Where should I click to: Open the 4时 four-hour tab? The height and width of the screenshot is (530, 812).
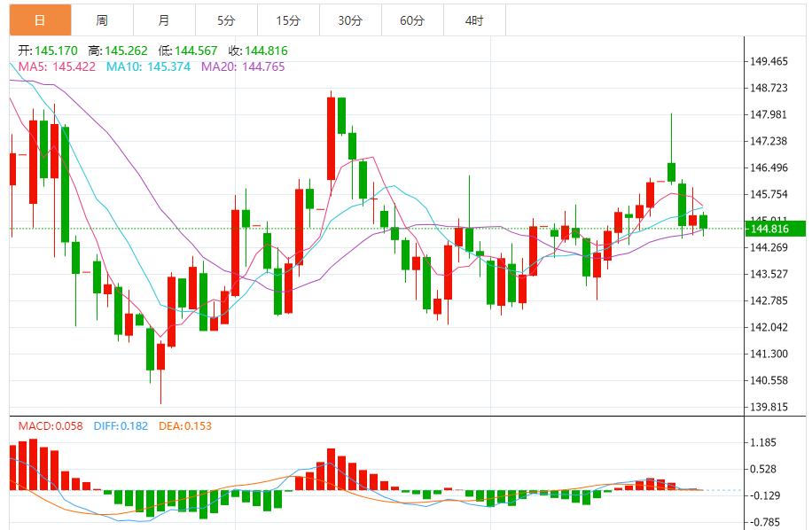click(x=475, y=20)
